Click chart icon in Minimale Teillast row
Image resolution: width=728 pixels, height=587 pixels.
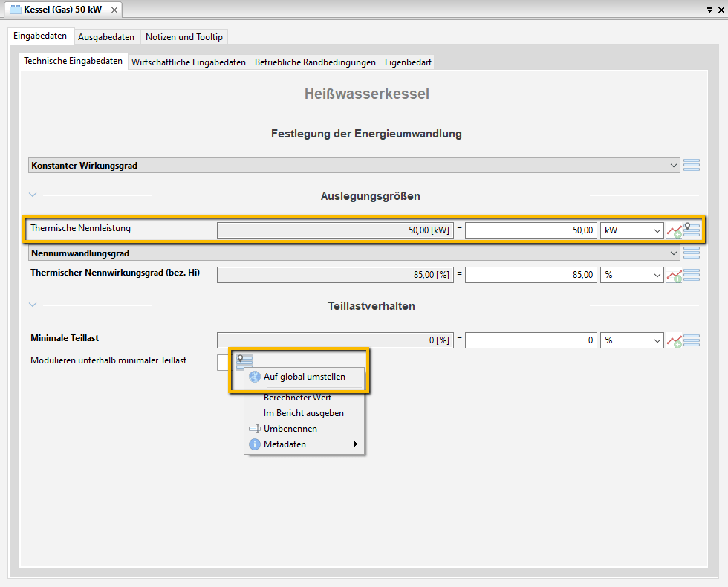(674, 341)
